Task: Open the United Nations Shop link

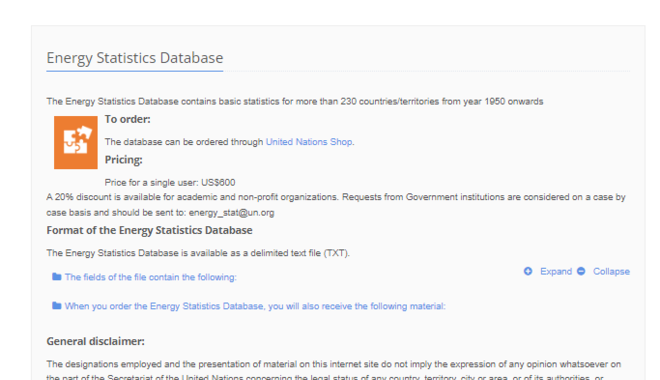Action: [x=309, y=142]
